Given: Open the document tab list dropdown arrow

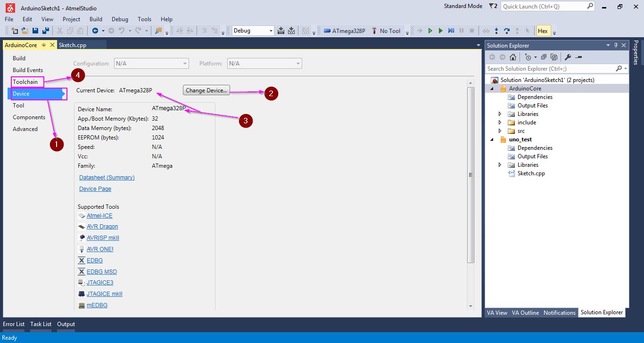Looking at the screenshot, I should 478,45.
